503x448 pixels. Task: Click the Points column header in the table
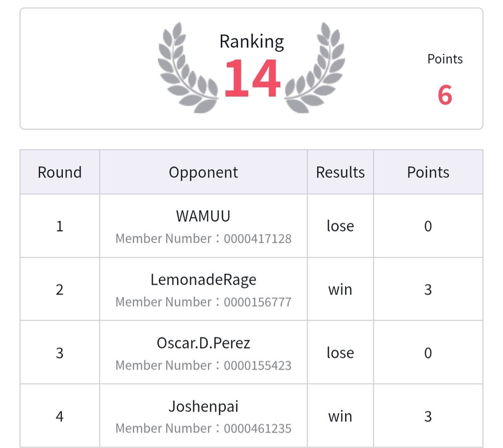point(428,172)
